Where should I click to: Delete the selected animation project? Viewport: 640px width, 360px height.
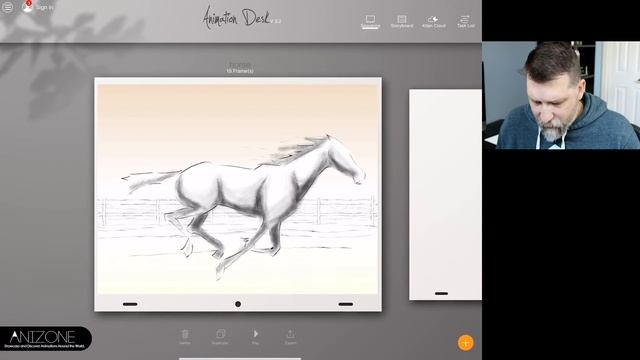[185, 337]
